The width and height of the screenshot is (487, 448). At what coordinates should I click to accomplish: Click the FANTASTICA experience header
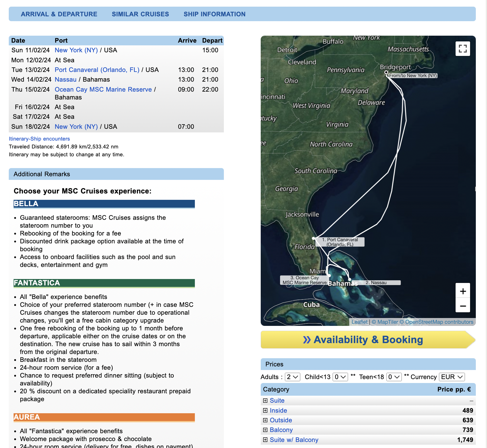pos(104,283)
